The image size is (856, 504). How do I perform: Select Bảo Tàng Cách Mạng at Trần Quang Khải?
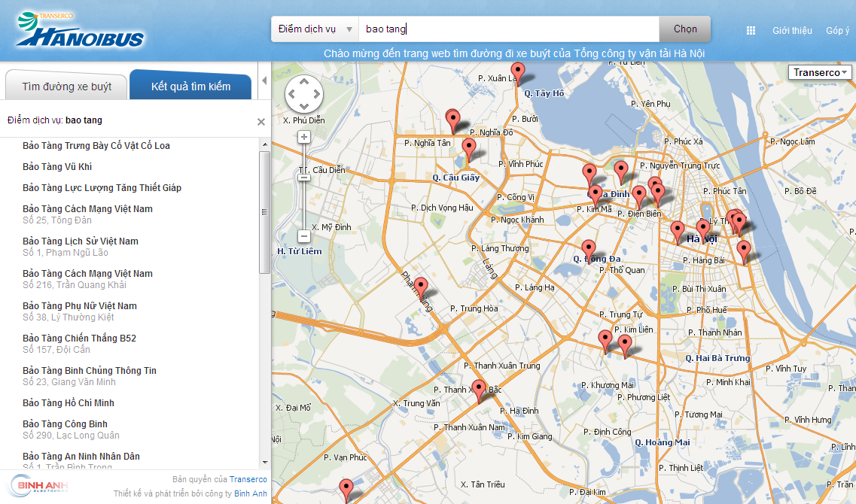point(88,279)
